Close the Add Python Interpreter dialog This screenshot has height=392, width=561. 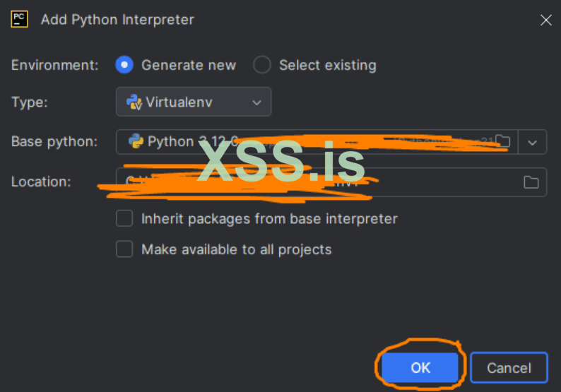[x=545, y=20]
